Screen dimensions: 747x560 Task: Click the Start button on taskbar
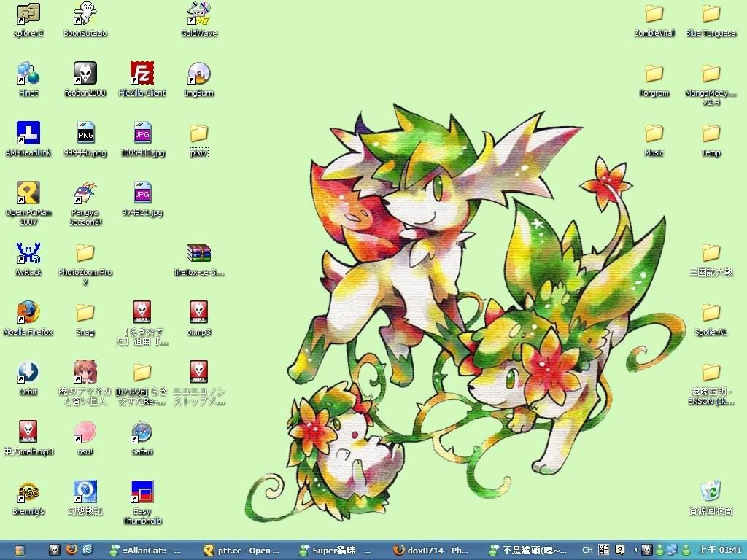pyautogui.click(x=20, y=551)
